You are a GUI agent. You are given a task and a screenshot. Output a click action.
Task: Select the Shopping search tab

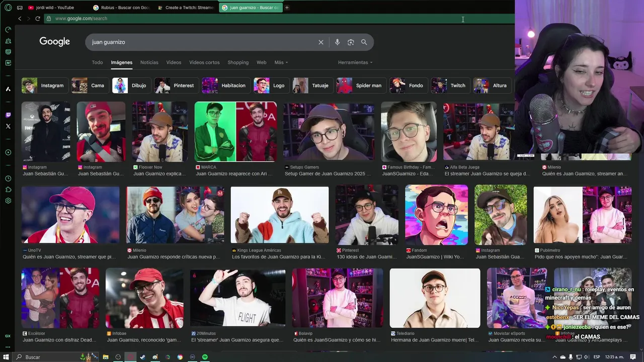click(238, 62)
